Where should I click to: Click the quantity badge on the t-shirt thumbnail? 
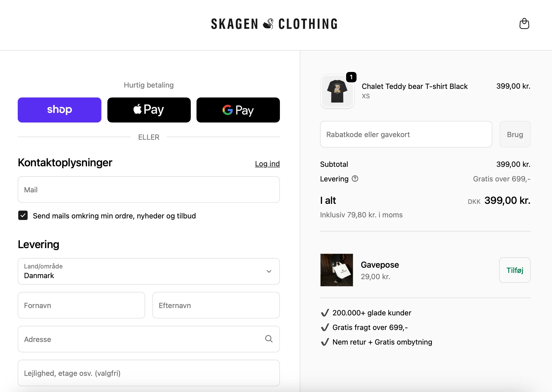[x=351, y=77]
